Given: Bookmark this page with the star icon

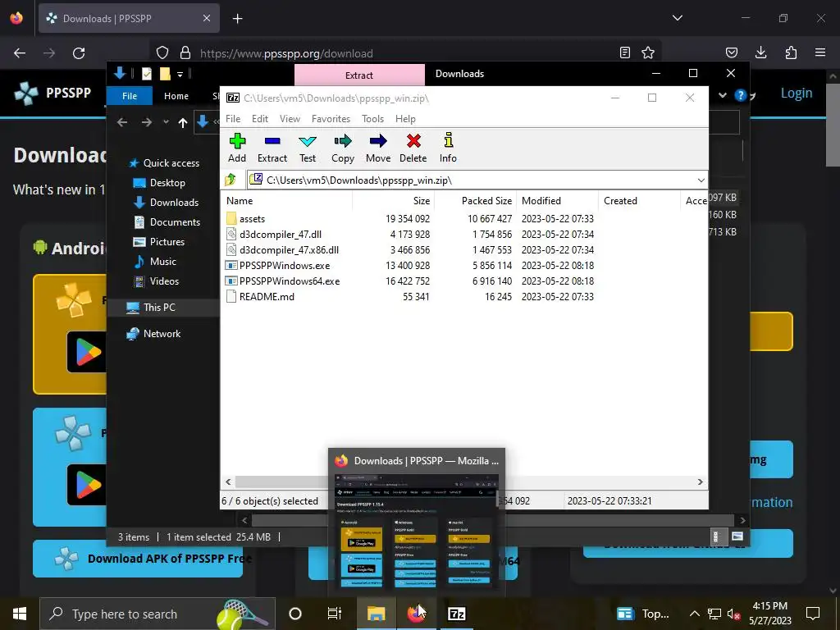Looking at the screenshot, I should click(x=648, y=52).
